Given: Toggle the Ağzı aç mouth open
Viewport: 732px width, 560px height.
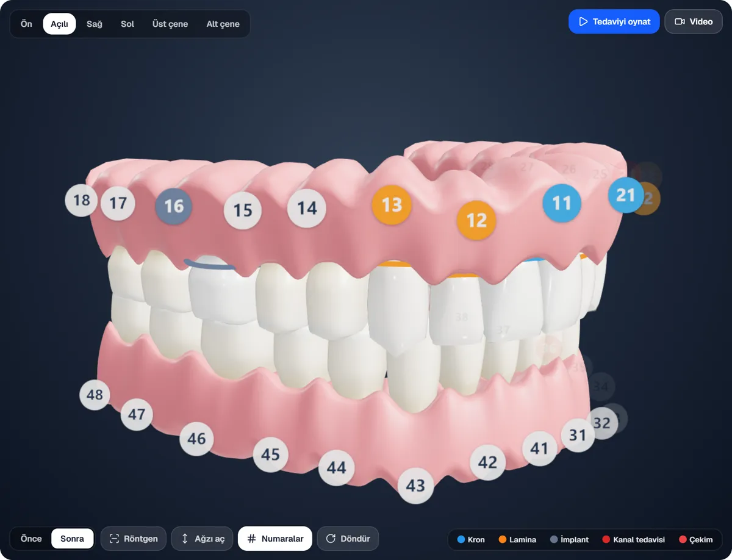Looking at the screenshot, I should 203,539.
